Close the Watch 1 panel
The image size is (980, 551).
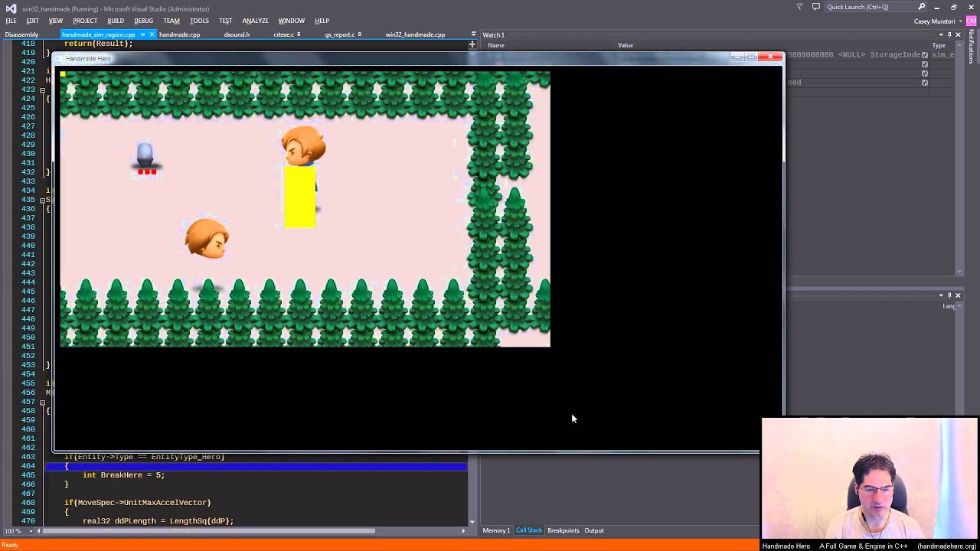(958, 34)
